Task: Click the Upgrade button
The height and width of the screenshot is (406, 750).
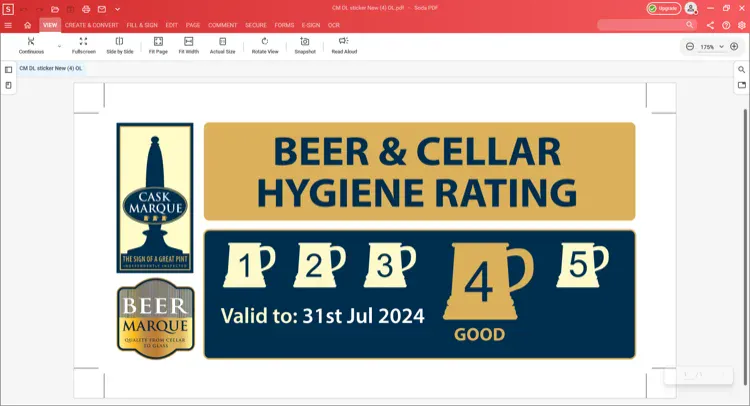Action: click(663, 9)
